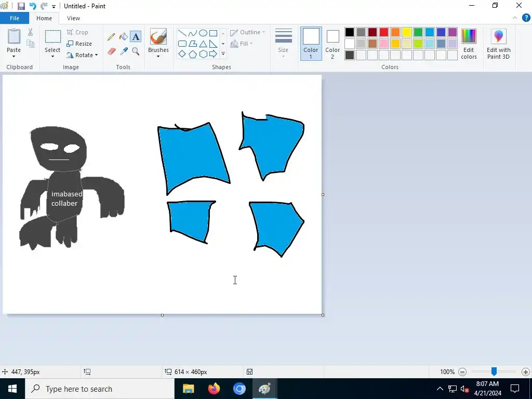Activate Color 1 selector
532x399 pixels.
point(311,44)
